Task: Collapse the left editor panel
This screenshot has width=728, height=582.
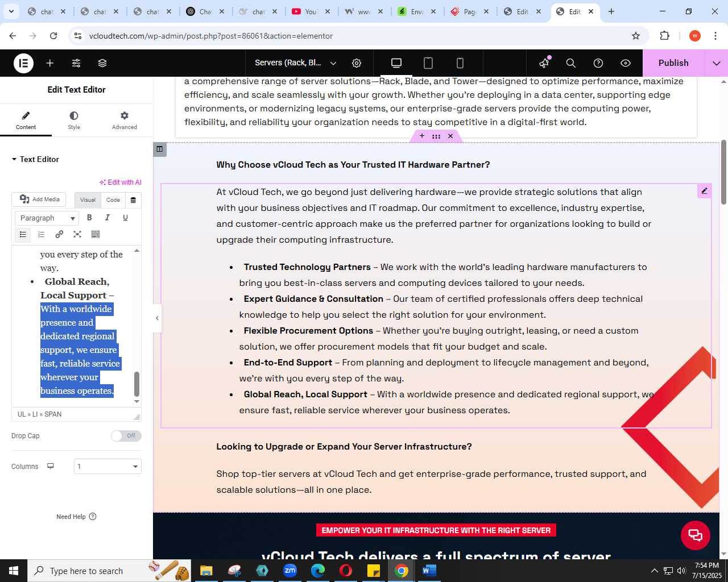Action: (x=157, y=318)
